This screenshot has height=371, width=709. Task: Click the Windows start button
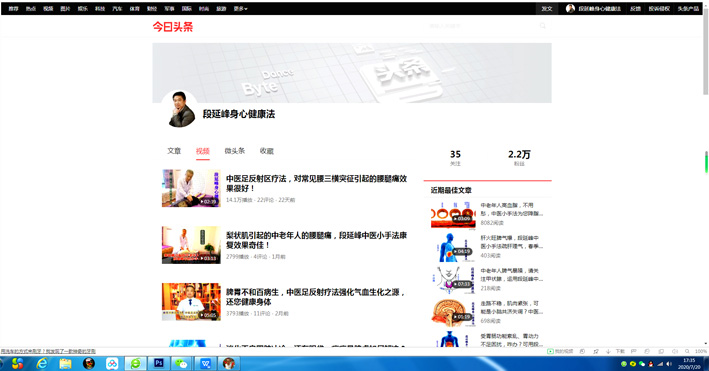(x=17, y=363)
